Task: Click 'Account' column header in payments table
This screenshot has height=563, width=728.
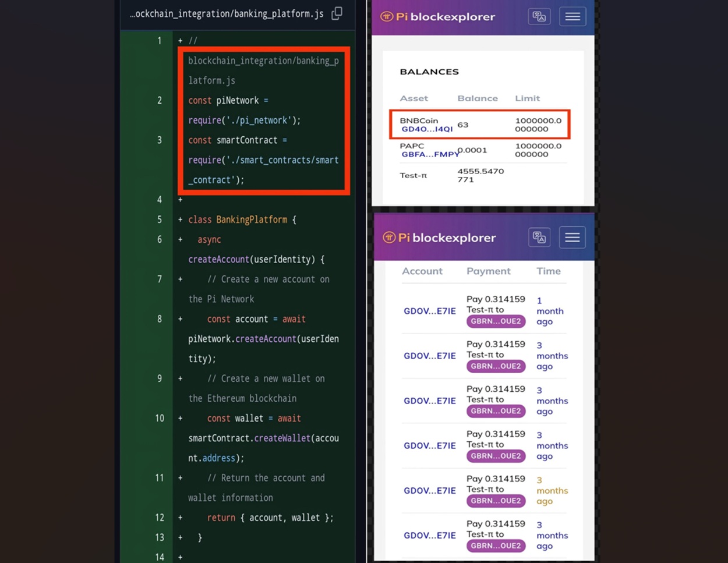Action: click(422, 271)
